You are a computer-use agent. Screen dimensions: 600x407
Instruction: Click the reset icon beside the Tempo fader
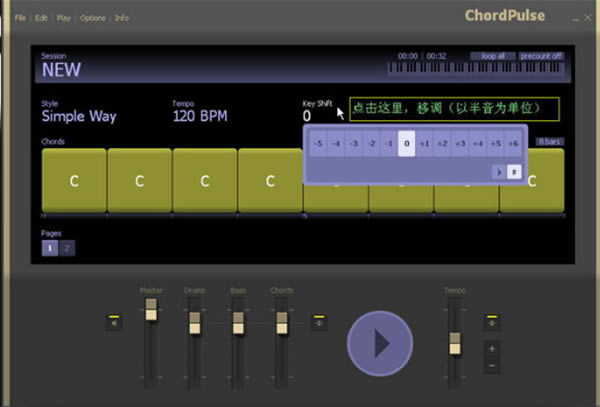click(x=491, y=322)
